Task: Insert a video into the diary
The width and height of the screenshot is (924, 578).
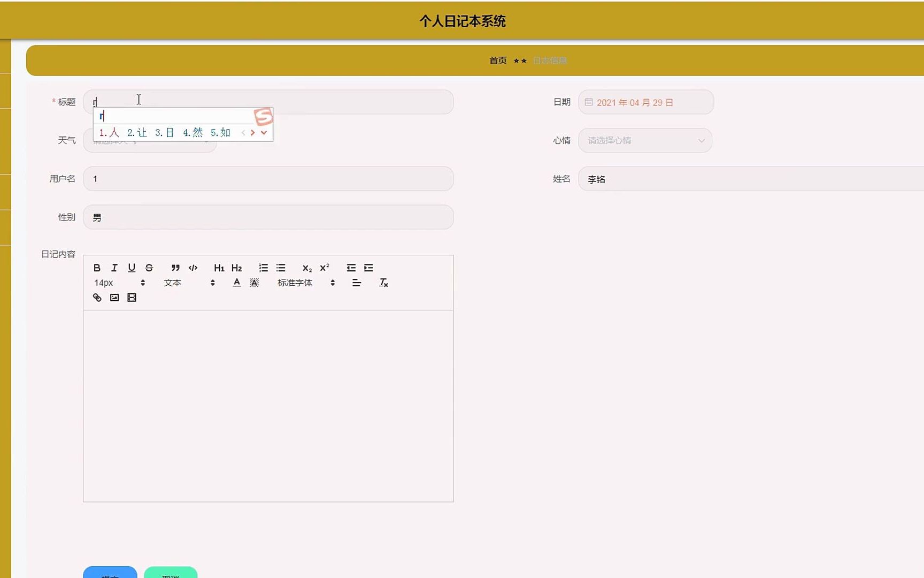Action: point(132,298)
